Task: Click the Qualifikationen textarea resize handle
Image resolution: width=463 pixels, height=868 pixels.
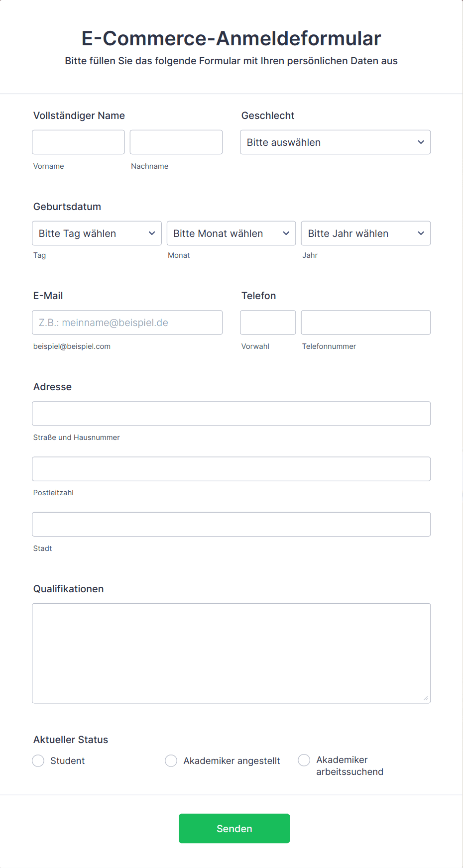Action: pyautogui.click(x=426, y=698)
